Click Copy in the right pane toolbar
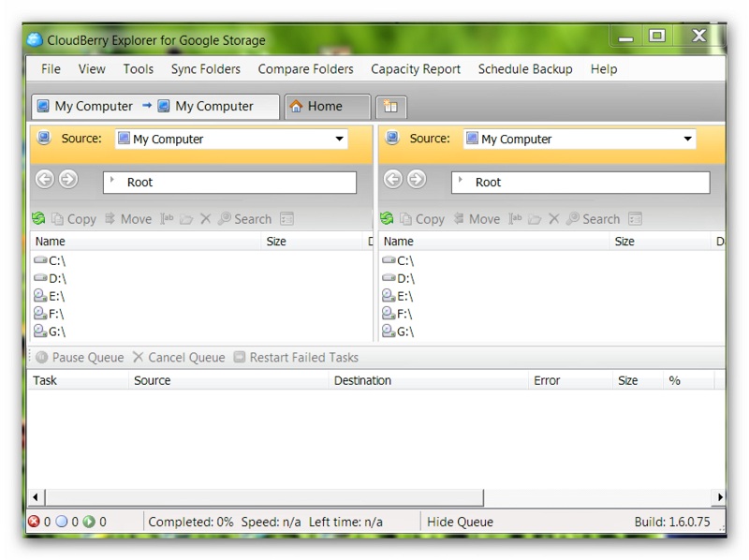The height and width of the screenshot is (560, 749). pos(422,219)
